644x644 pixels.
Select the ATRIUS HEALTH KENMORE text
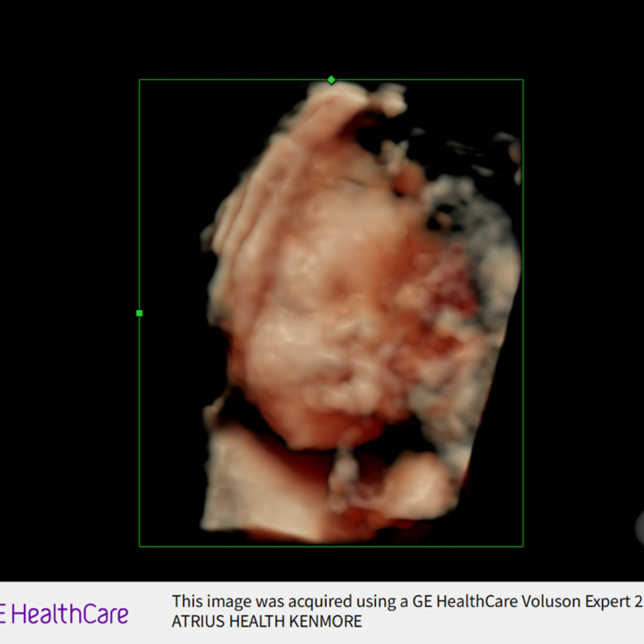pos(267,621)
